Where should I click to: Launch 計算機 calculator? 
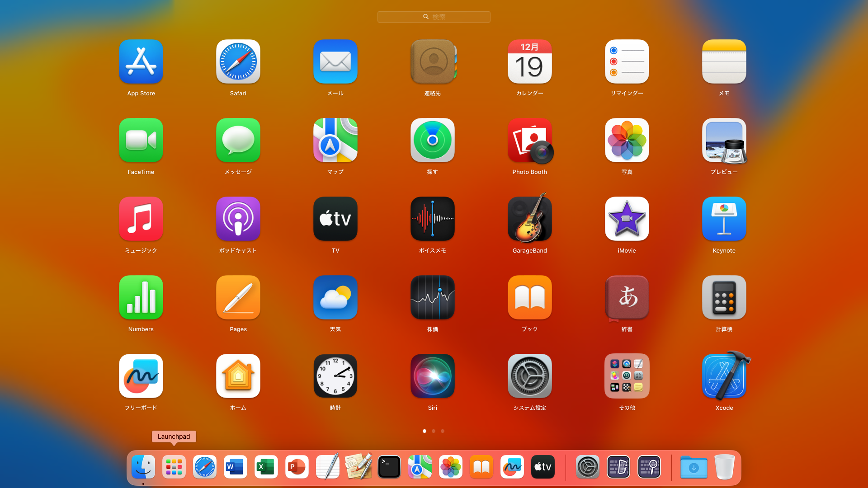724,297
